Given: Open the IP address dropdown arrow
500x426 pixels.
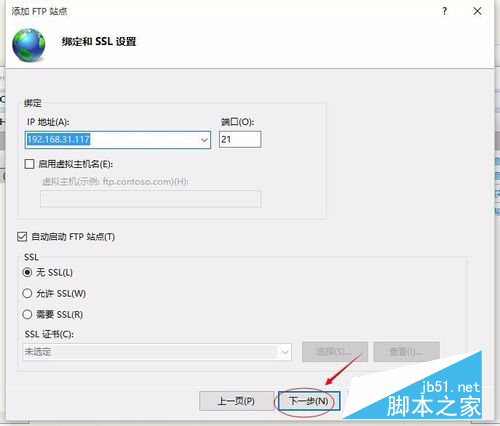Looking at the screenshot, I should coord(204,140).
